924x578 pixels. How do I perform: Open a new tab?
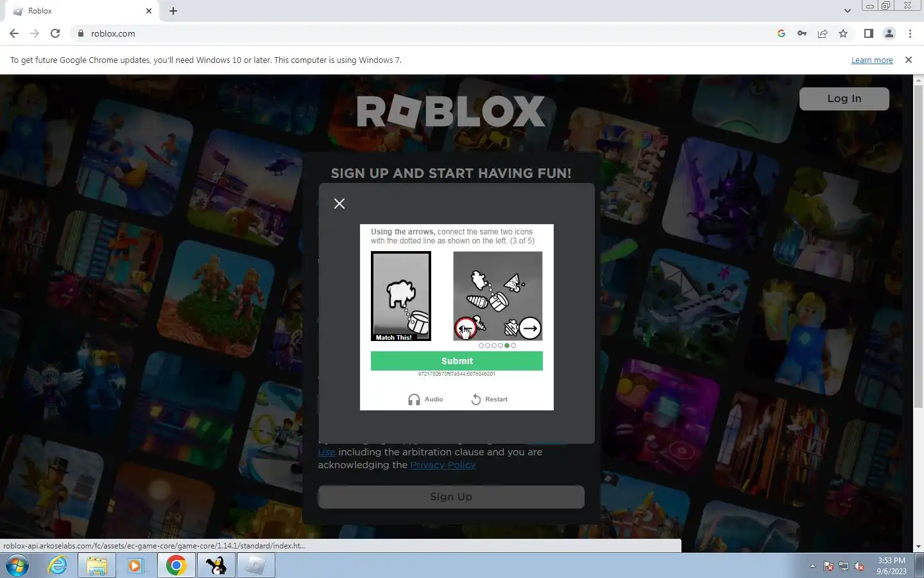173,11
